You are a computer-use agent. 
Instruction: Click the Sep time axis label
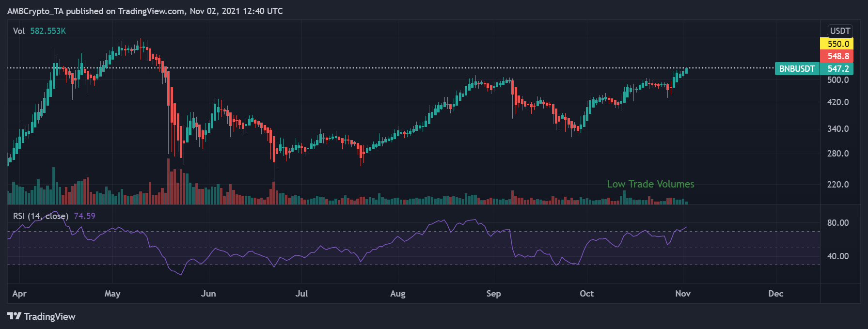[493, 294]
